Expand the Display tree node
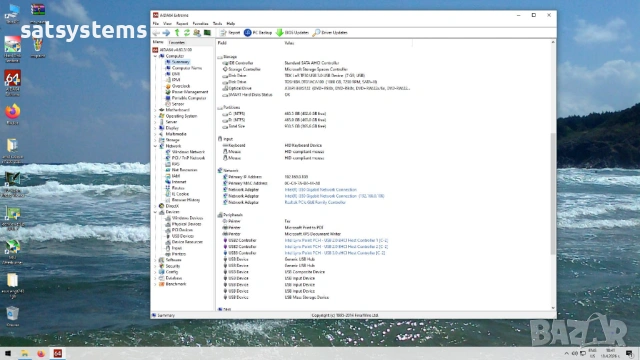 [x=155, y=128]
